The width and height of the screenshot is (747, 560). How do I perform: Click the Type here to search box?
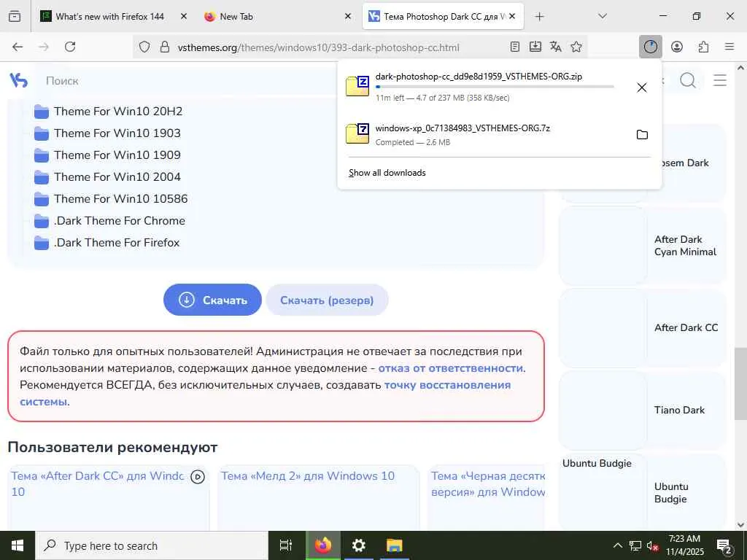[x=152, y=545]
